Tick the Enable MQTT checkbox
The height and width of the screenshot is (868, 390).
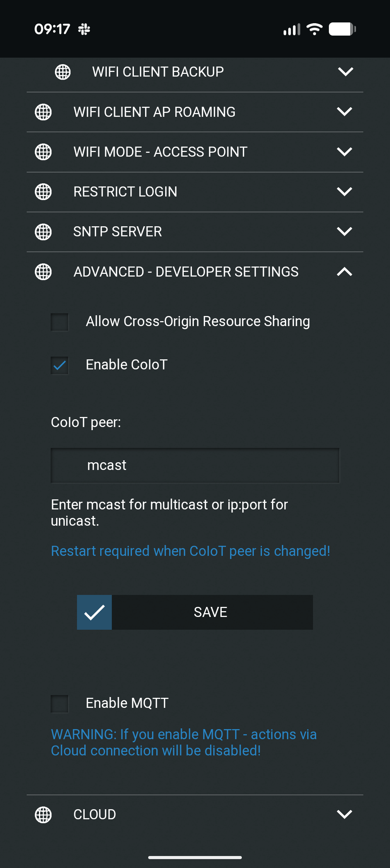[60, 704]
